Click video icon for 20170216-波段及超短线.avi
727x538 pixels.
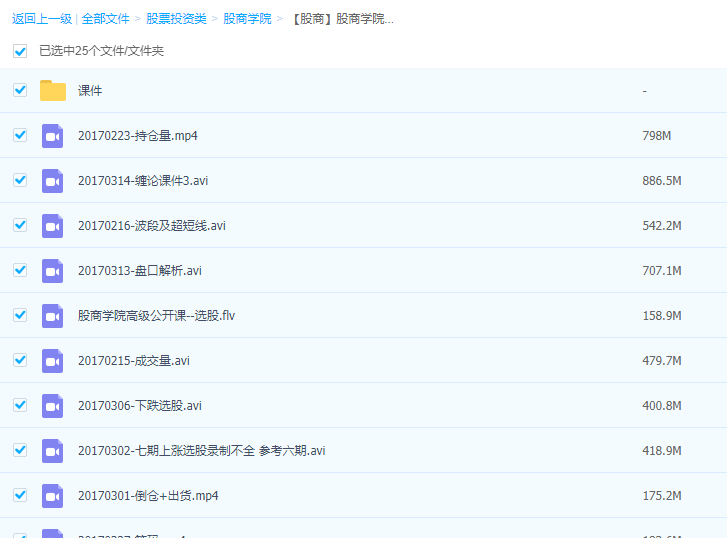pyautogui.click(x=53, y=226)
